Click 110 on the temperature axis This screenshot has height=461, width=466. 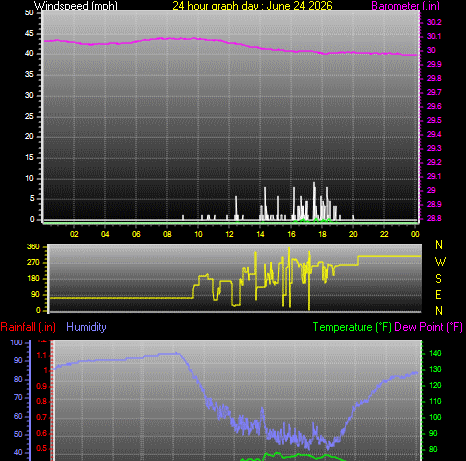[x=435, y=401]
